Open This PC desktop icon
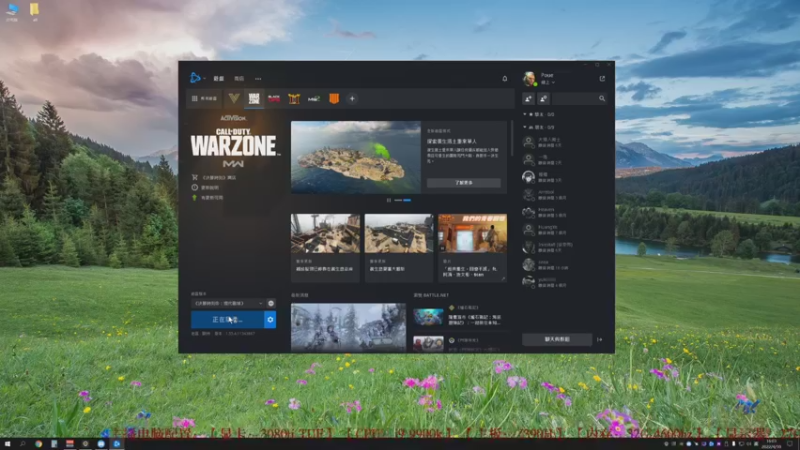Screen dimensions: 800x450 (x=12, y=11)
